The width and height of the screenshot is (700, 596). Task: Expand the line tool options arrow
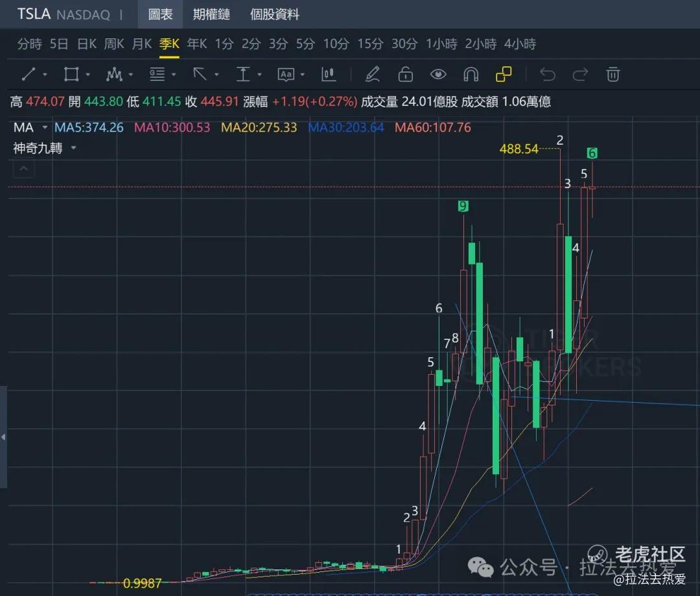45,75
